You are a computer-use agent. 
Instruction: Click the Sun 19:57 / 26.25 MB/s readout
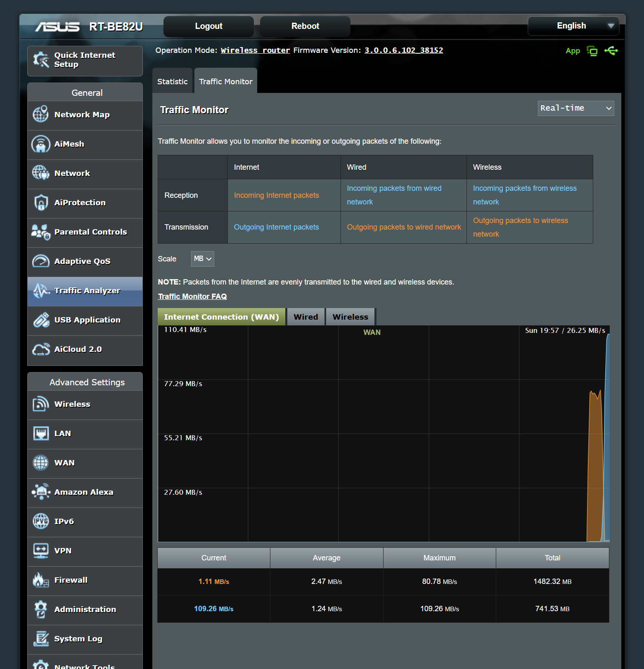point(565,330)
